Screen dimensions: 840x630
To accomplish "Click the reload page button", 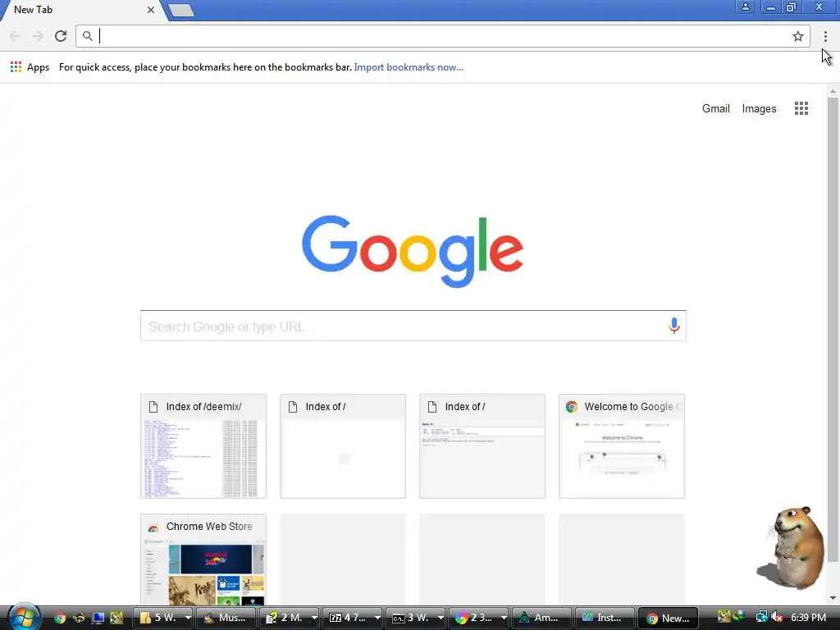I will [x=61, y=36].
